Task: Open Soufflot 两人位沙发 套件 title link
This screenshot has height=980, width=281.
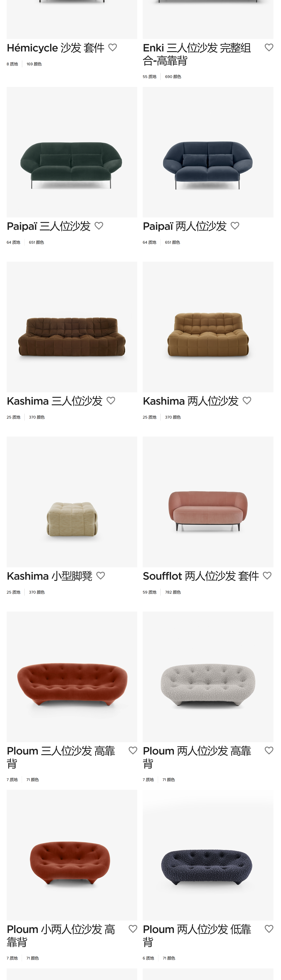Action: (201, 576)
